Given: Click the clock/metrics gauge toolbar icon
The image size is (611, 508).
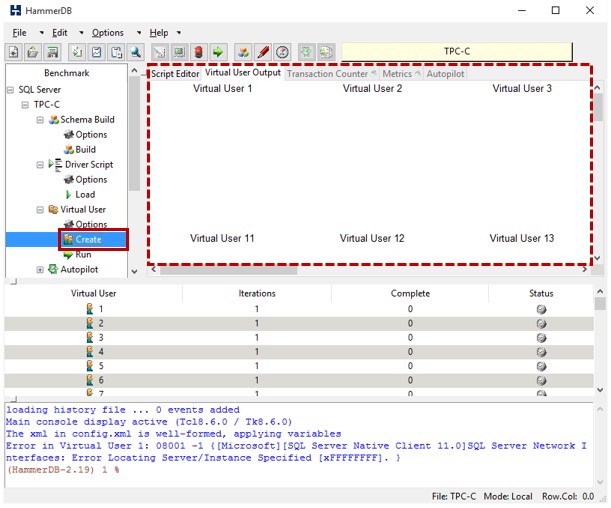Looking at the screenshot, I should coord(283,52).
